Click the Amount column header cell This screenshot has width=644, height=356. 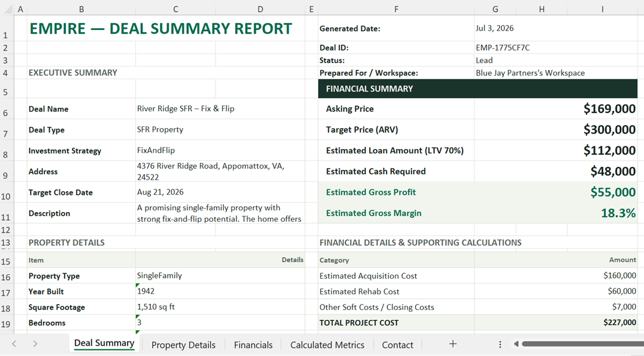coord(556,260)
